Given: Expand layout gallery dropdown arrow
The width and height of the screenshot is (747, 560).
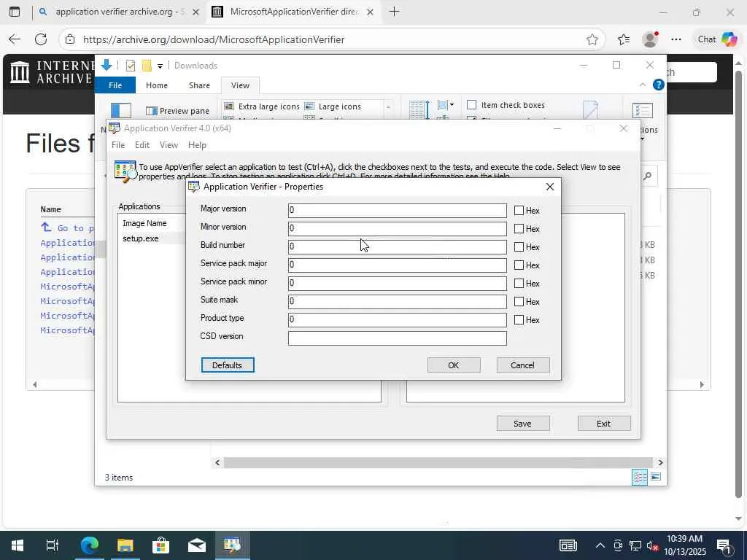Looking at the screenshot, I should tap(388, 107).
